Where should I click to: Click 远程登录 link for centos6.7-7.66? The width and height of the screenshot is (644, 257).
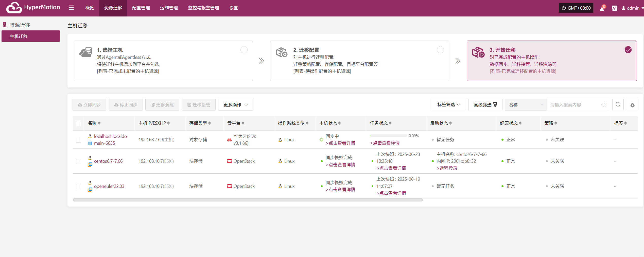pos(447,168)
